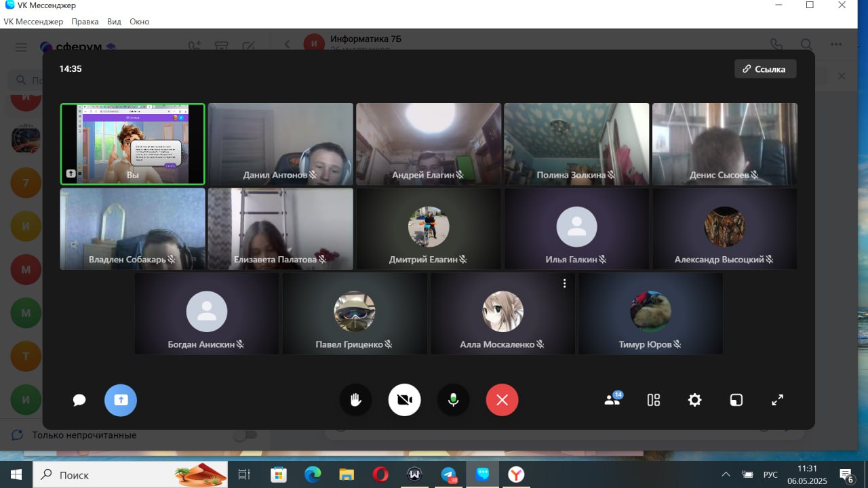Viewport: 868px width, 488px height.
Task: Click Богдан Анискин avatar placeholder
Action: pyautogui.click(x=206, y=311)
